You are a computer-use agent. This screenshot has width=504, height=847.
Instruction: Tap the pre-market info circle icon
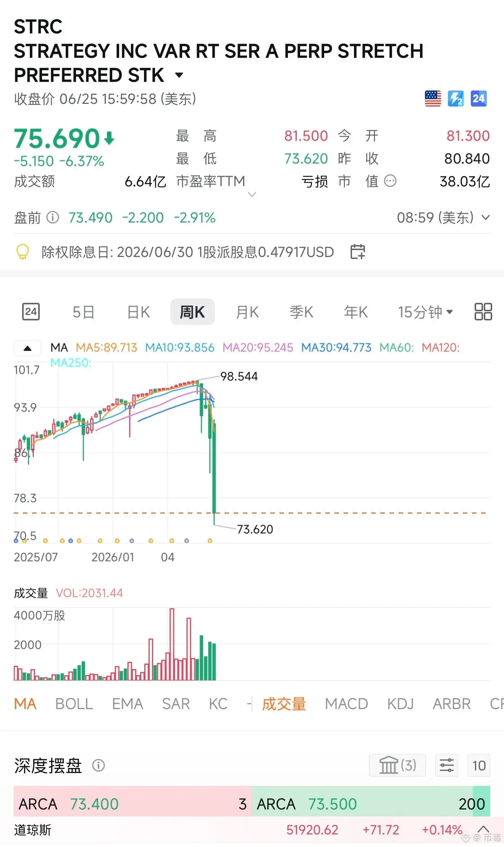coord(53,218)
